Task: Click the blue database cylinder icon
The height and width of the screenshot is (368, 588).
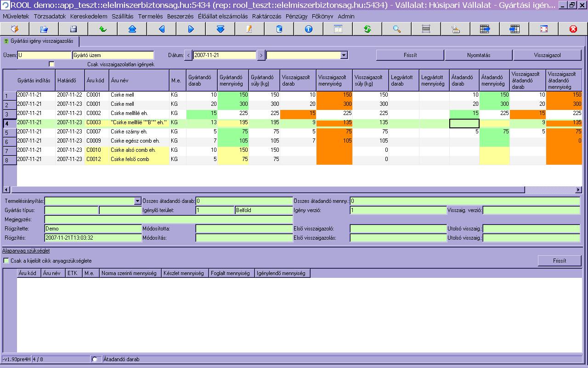Action: click(x=279, y=29)
